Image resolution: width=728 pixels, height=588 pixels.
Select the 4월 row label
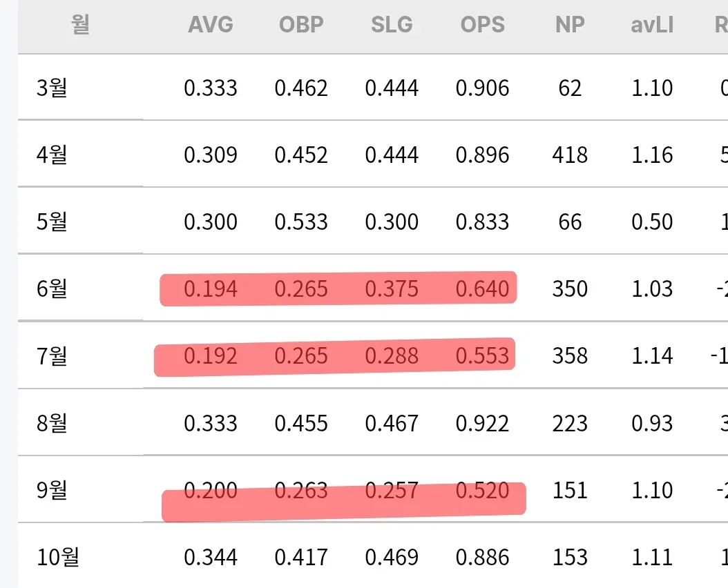tap(52, 155)
